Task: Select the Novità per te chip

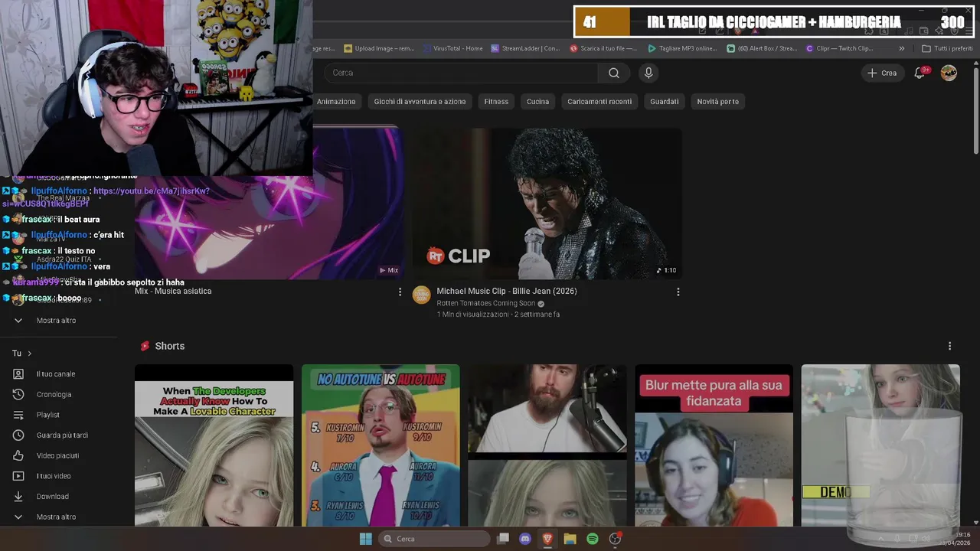Action: (717, 101)
